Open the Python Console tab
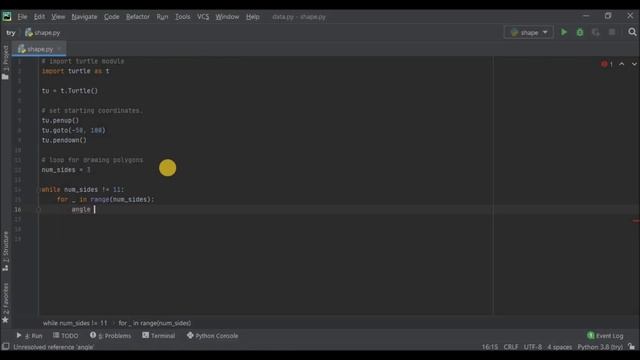The width and height of the screenshot is (640, 360). [x=213, y=336]
